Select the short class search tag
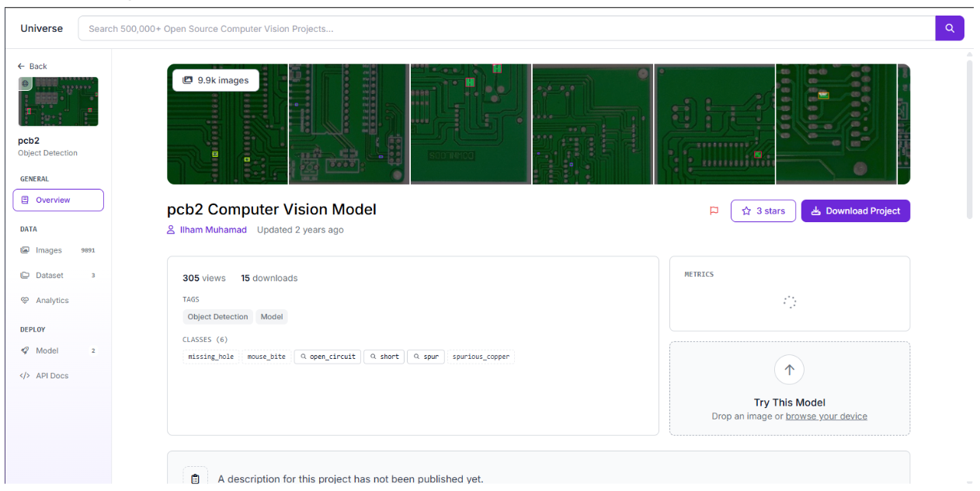The image size is (980, 491). [x=384, y=357]
